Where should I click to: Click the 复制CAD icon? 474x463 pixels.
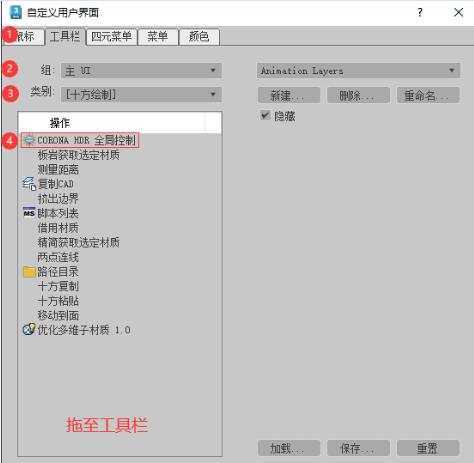click(x=29, y=184)
